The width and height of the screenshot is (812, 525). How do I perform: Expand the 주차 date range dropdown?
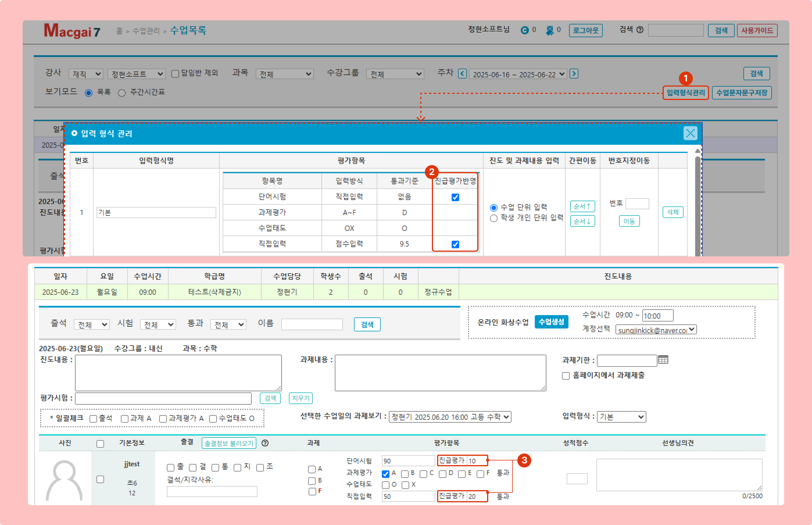(x=518, y=74)
